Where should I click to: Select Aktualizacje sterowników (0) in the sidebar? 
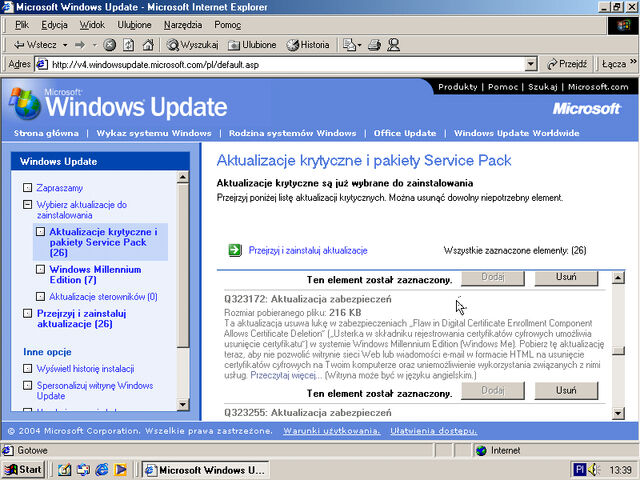click(x=103, y=297)
